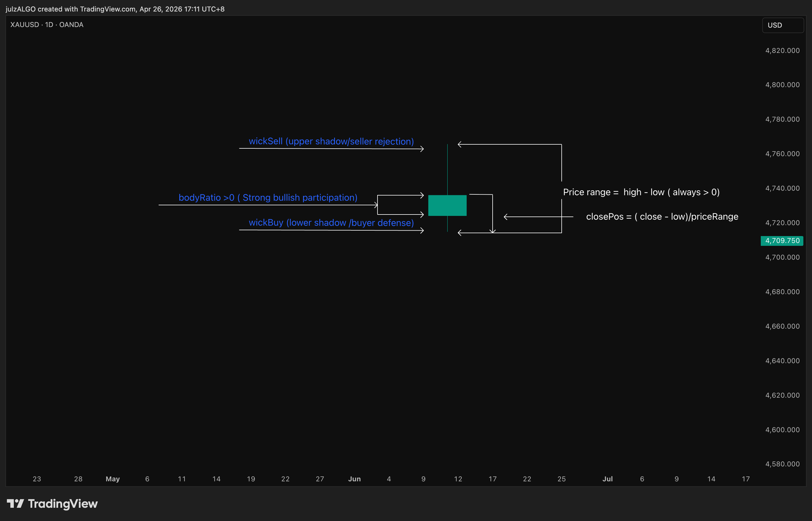
Task: Click the 4,780.000 price axis label
Action: (783, 119)
